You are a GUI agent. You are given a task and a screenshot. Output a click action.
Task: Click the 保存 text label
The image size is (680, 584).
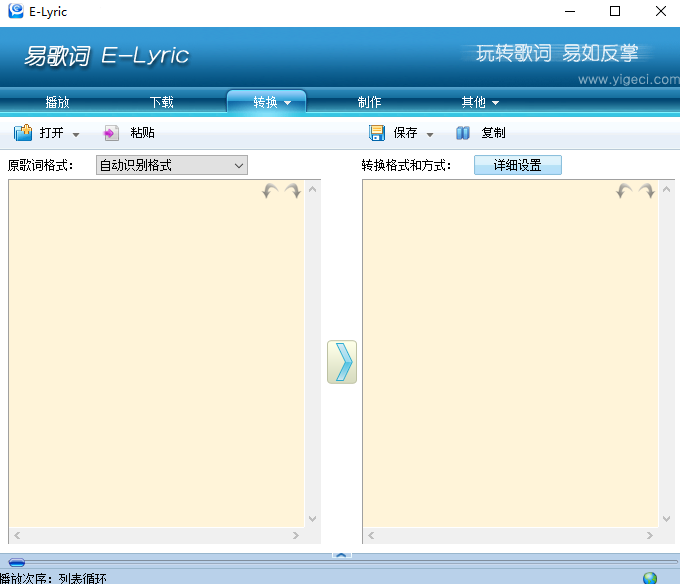click(405, 133)
